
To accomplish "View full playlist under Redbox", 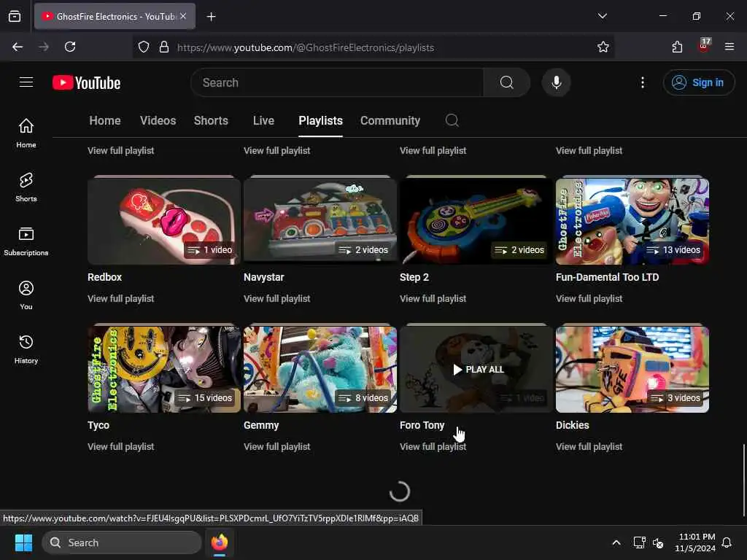I will pyautogui.click(x=120, y=298).
